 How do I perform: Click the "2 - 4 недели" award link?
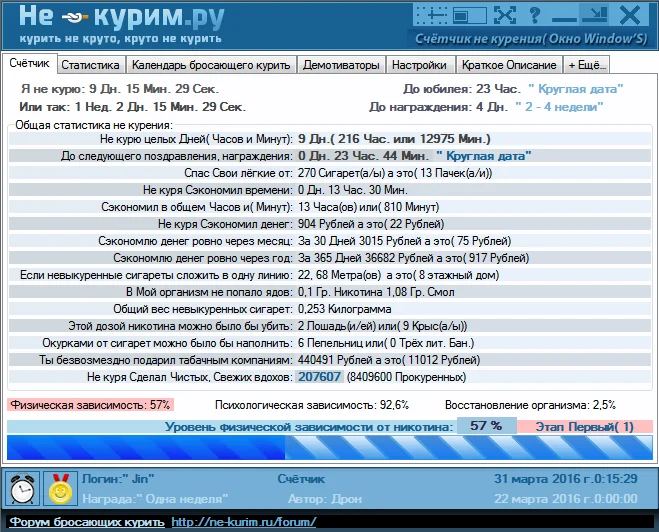(x=559, y=107)
